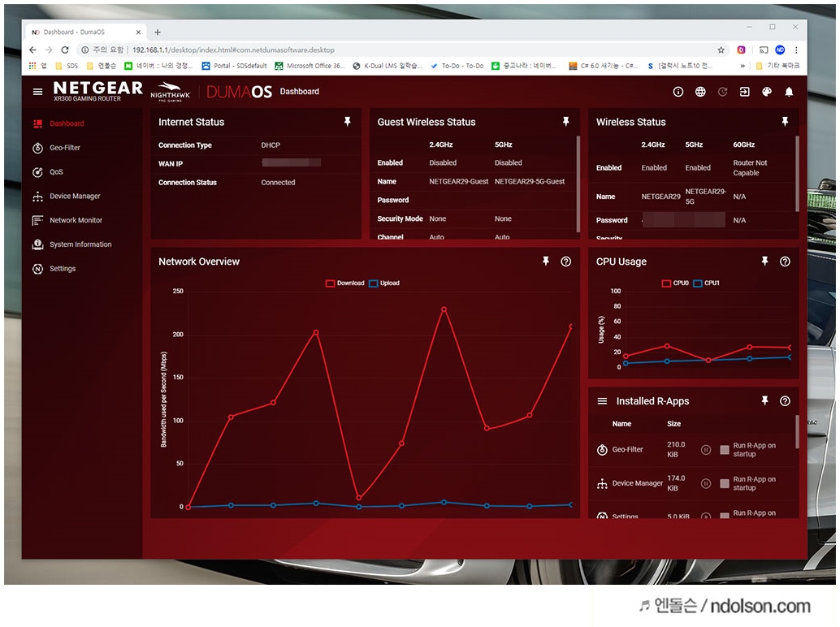Screen dimensions: 840x627
Task: Toggle the Download legend in Network Overview
Action: pos(345,283)
